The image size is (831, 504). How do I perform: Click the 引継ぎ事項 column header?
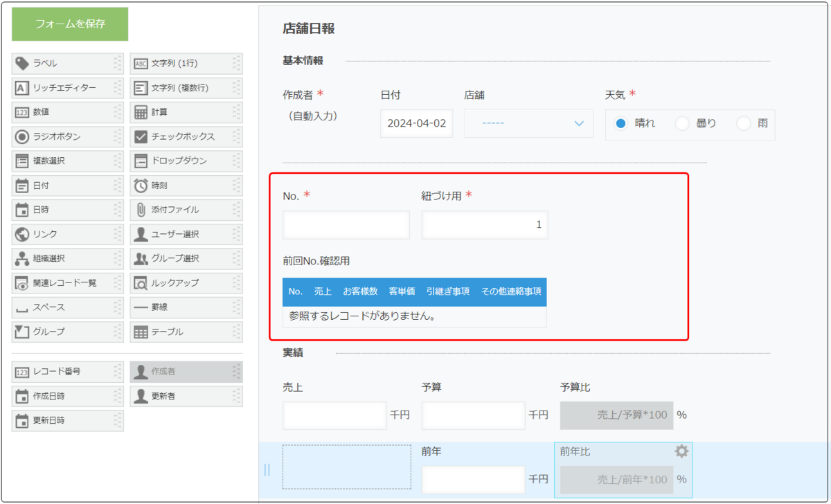pos(447,291)
